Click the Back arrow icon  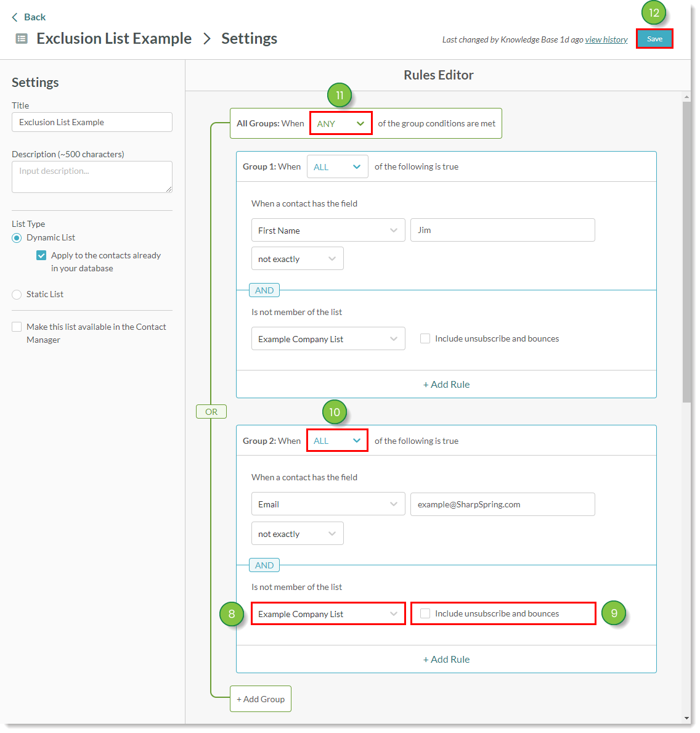pyautogui.click(x=15, y=17)
